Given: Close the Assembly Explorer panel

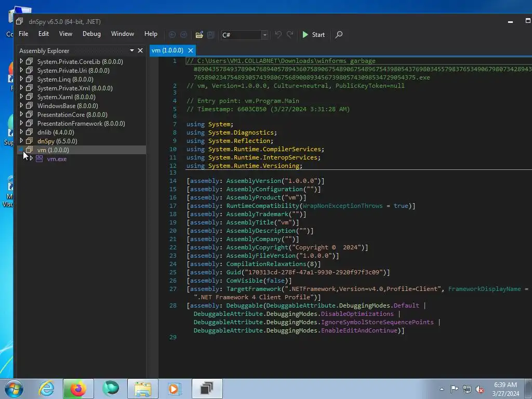Looking at the screenshot, I should point(140,50).
